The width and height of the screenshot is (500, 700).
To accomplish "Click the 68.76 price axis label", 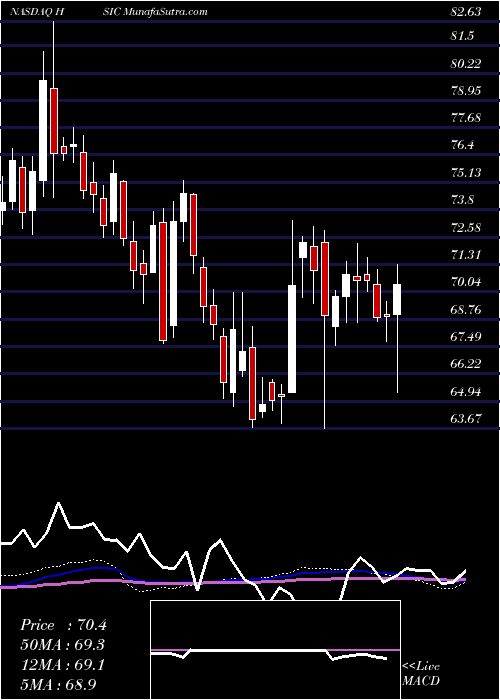I will click(x=466, y=309).
